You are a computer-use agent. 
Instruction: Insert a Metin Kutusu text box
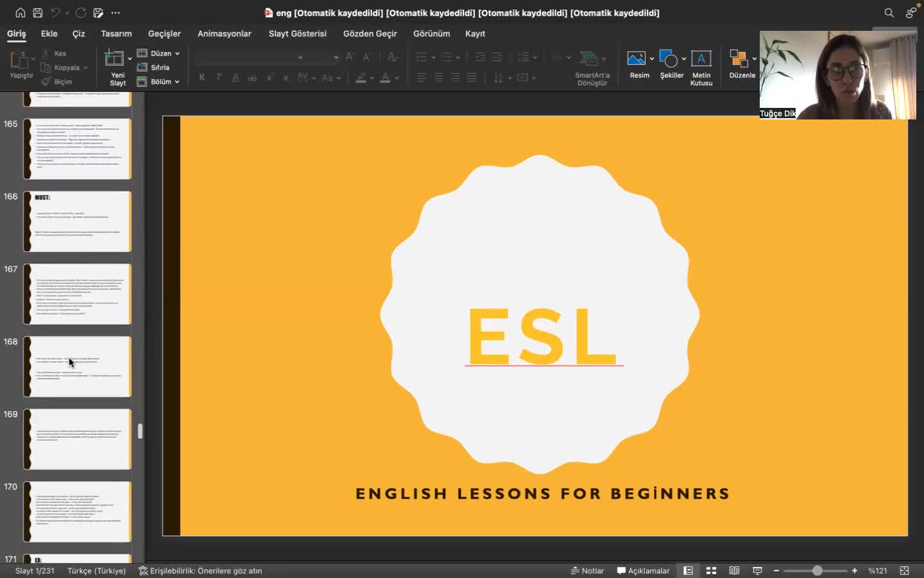point(701,67)
